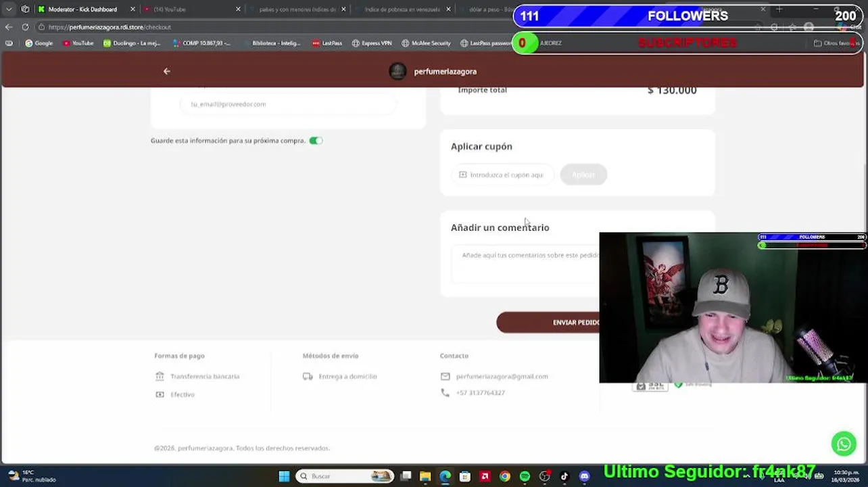Close the (14) YouTube tab
This screenshot has width=868, height=487.
pyautogui.click(x=238, y=9)
